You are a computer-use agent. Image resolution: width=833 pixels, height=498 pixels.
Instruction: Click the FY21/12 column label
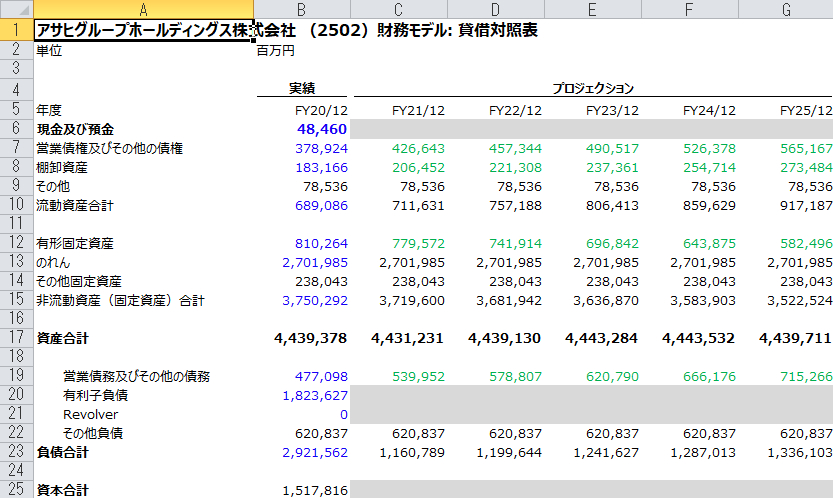pos(418,111)
